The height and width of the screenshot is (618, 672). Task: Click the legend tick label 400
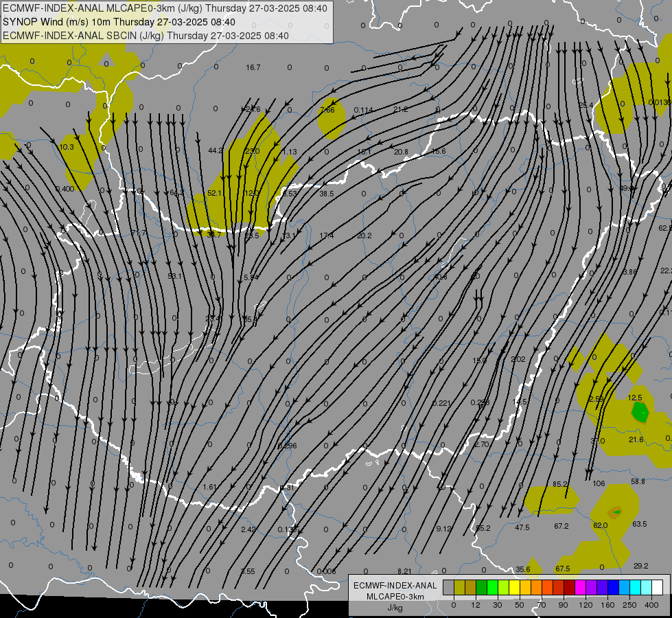[651, 605]
